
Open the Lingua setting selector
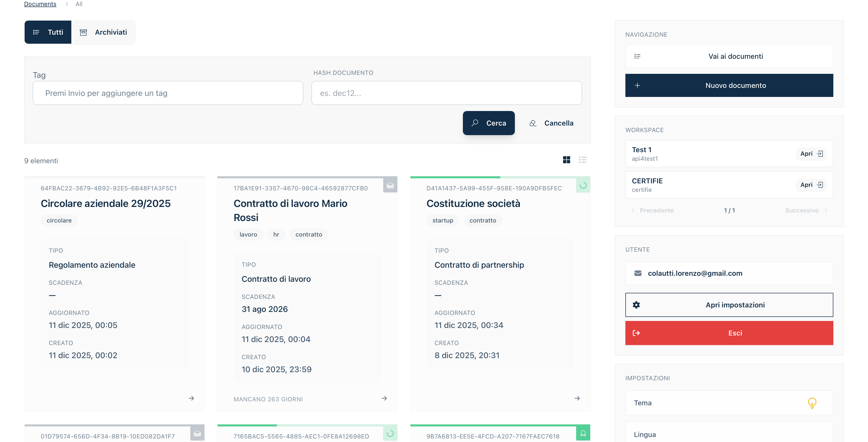(729, 434)
